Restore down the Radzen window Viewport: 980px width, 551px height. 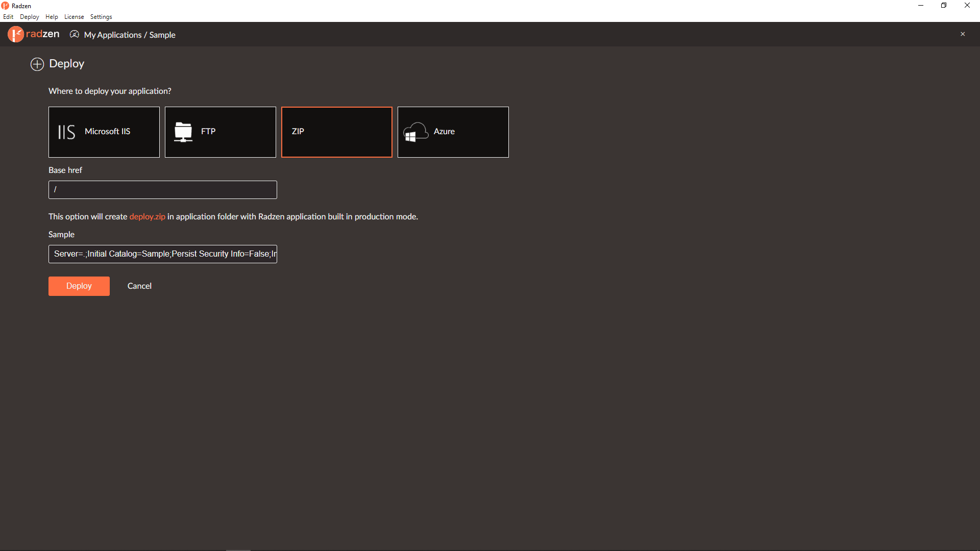tap(944, 6)
